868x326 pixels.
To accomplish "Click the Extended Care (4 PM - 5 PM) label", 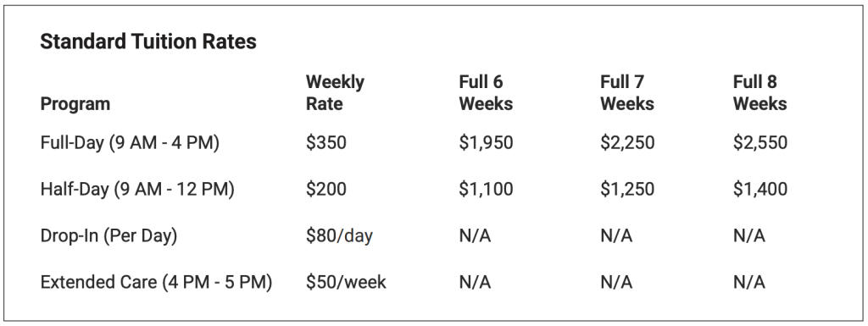I will 157,282.
